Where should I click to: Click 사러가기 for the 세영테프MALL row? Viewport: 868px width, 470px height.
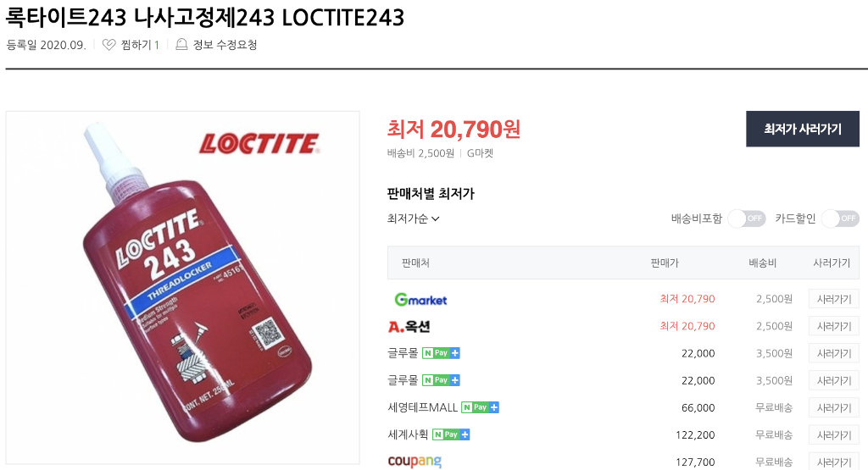[834, 407]
